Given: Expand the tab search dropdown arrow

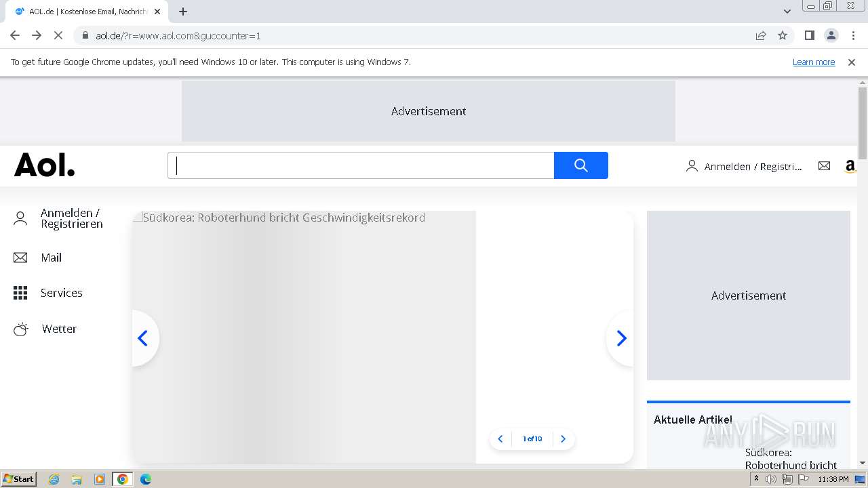Looking at the screenshot, I should pyautogui.click(x=787, y=12).
